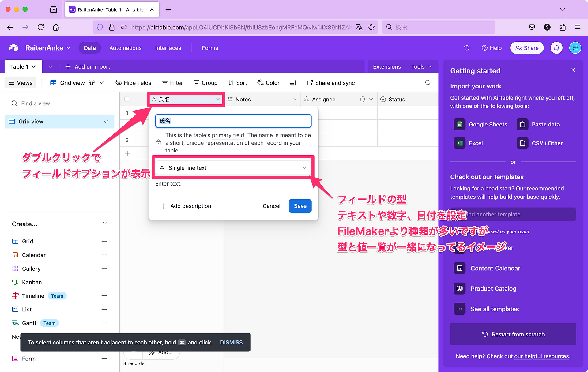Open the 氏名 column header dropdown arrow
The height and width of the screenshot is (372, 588).
point(218,99)
